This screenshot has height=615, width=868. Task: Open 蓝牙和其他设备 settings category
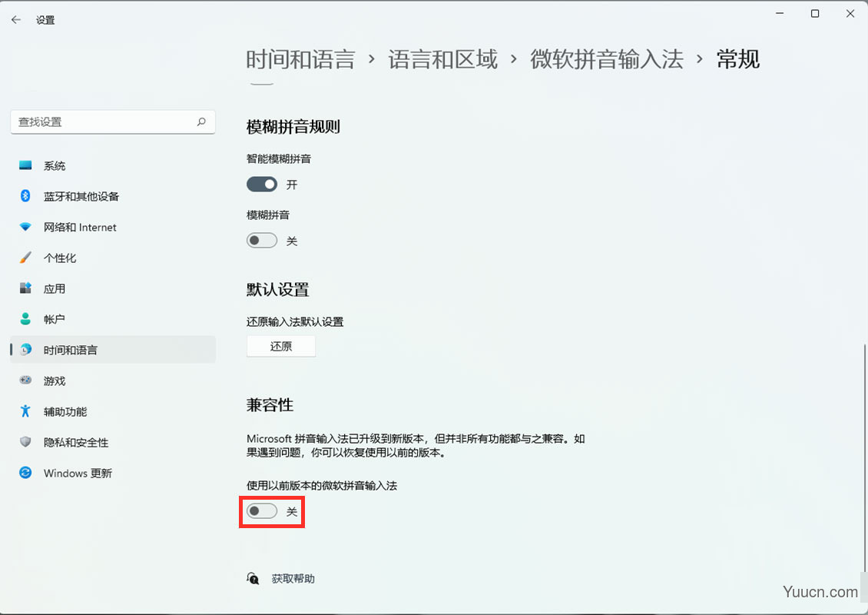coord(113,196)
